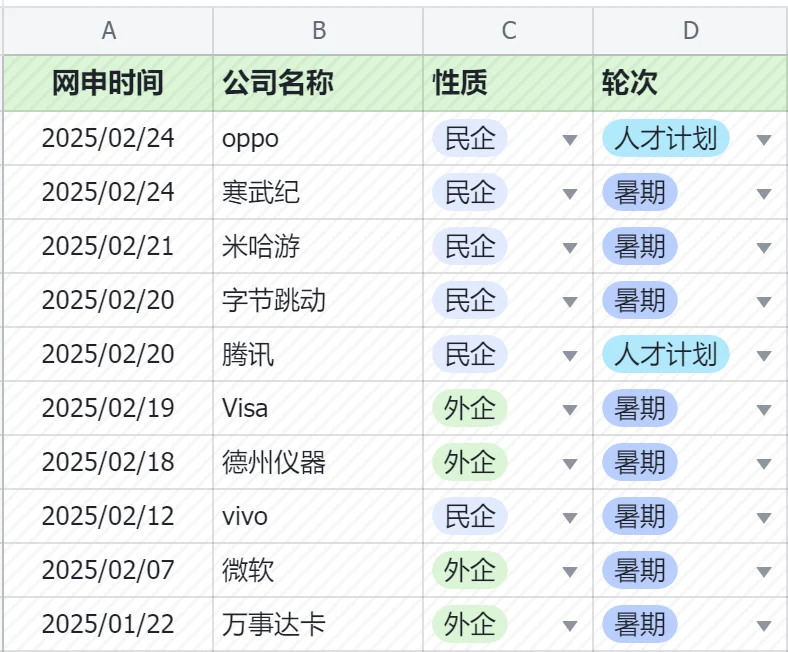788x652 pixels.
Task: Open 性质 dropdown arrow in 米哈游 row
Action: coord(570,248)
